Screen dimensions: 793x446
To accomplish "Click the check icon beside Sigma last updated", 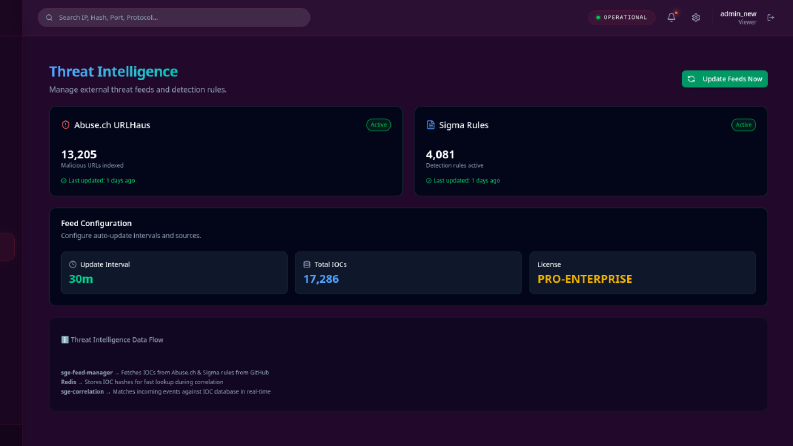I will (428, 181).
